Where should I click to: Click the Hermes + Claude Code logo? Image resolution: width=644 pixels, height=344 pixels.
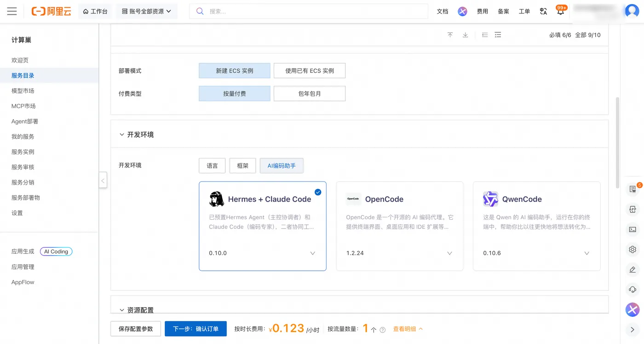click(x=217, y=199)
